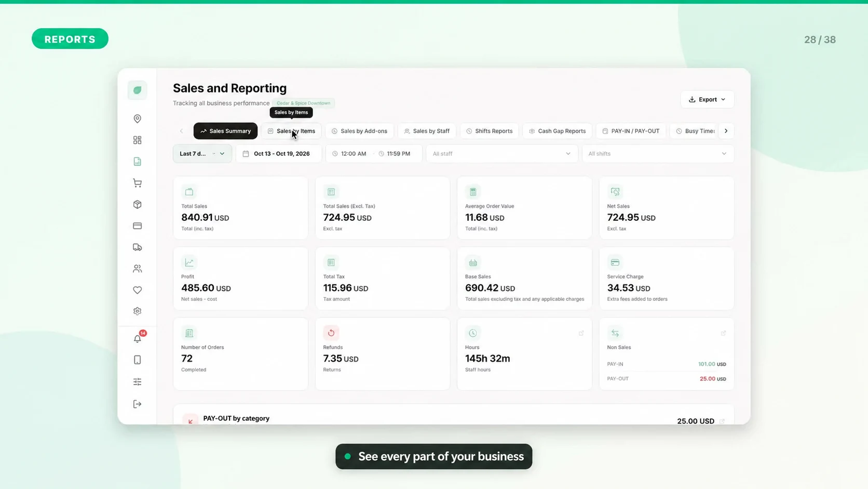This screenshot has width=868, height=489.
Task: Set the 12:00 AM start time field
Action: 349,154
